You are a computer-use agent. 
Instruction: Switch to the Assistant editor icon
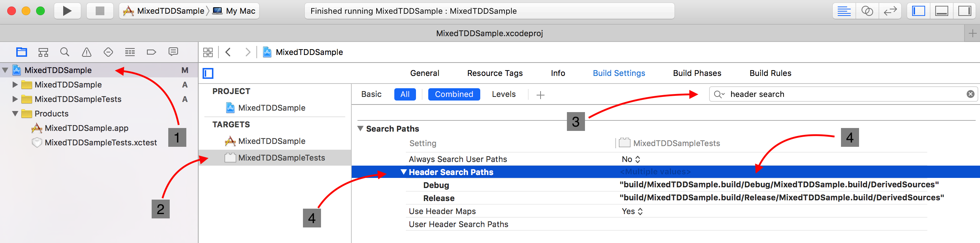[x=867, y=10]
